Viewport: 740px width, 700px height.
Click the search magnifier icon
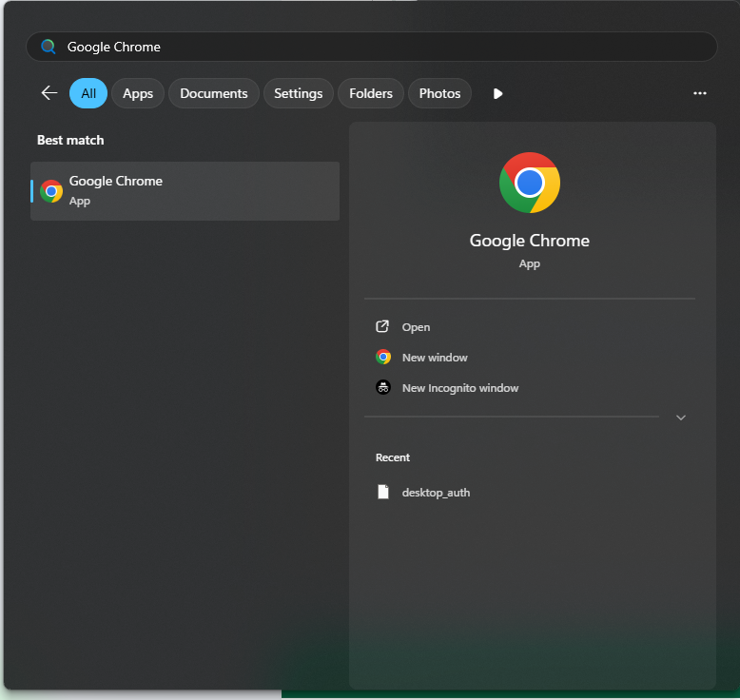49,47
